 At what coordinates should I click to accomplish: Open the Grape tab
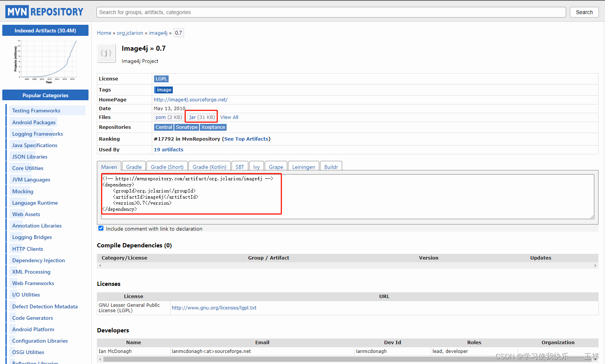[x=276, y=167]
